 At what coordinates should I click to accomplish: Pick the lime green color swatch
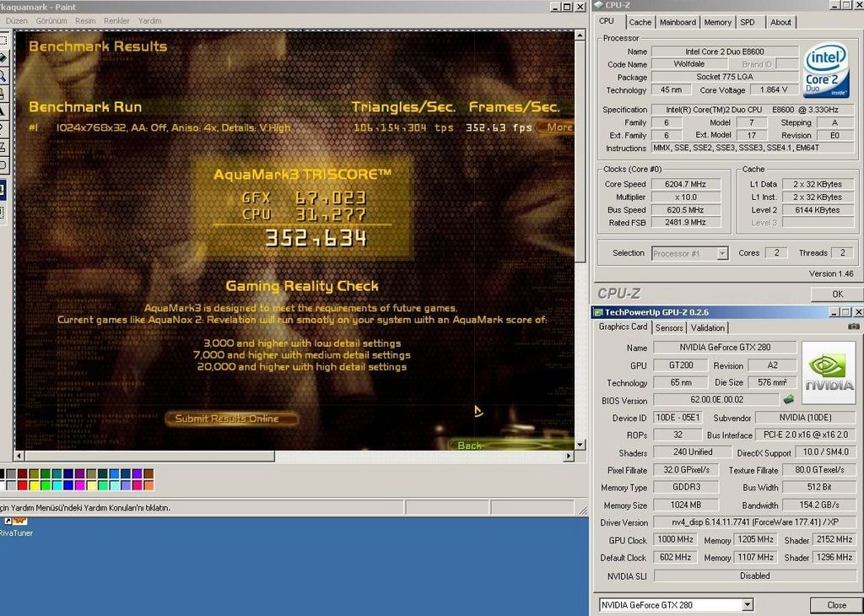46,485
